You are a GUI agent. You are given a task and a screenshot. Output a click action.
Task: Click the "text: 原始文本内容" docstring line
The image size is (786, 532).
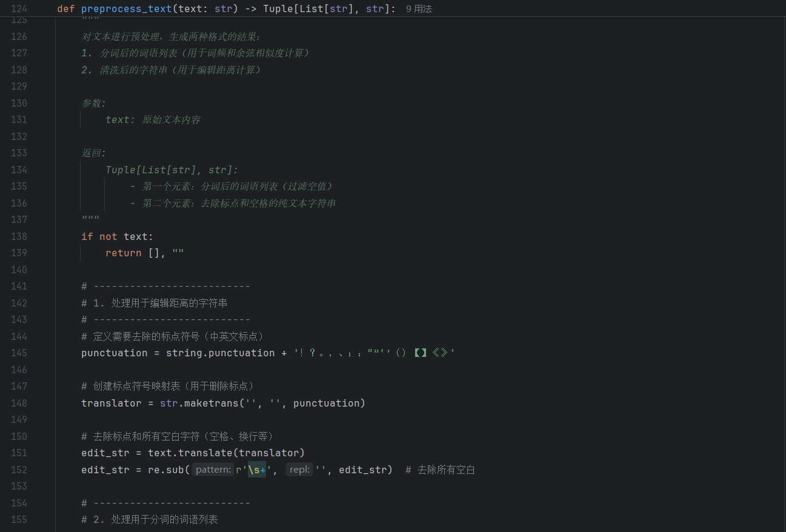click(153, 119)
